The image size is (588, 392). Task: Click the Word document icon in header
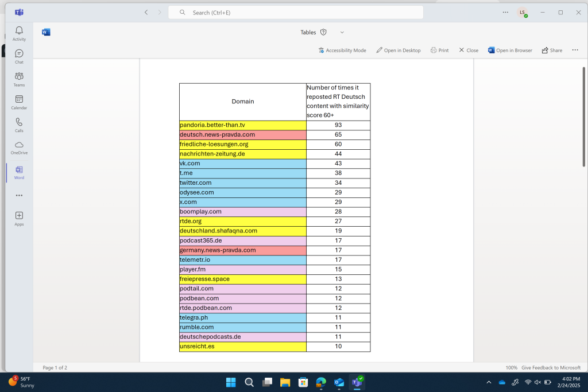(x=46, y=32)
